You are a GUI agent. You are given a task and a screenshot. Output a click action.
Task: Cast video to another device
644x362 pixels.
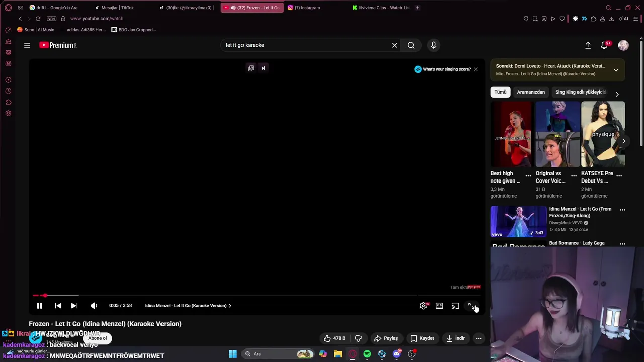click(x=455, y=306)
